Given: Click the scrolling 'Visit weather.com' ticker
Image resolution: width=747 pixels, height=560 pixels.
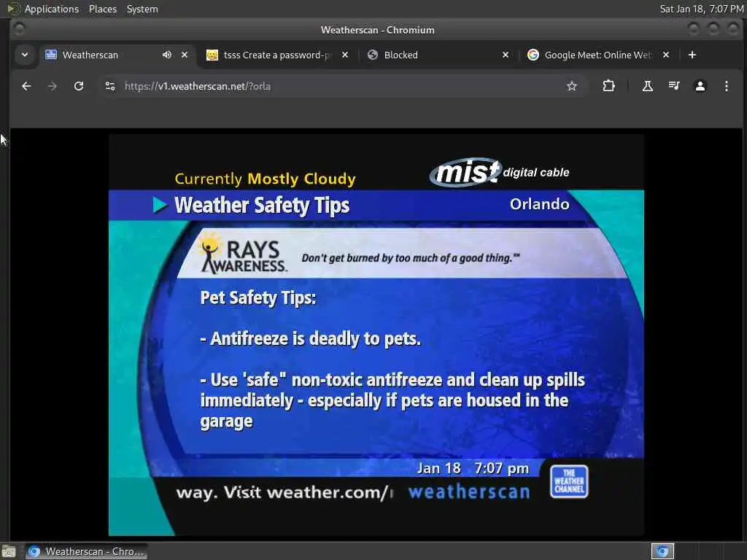Looking at the screenshot, I should point(285,492).
